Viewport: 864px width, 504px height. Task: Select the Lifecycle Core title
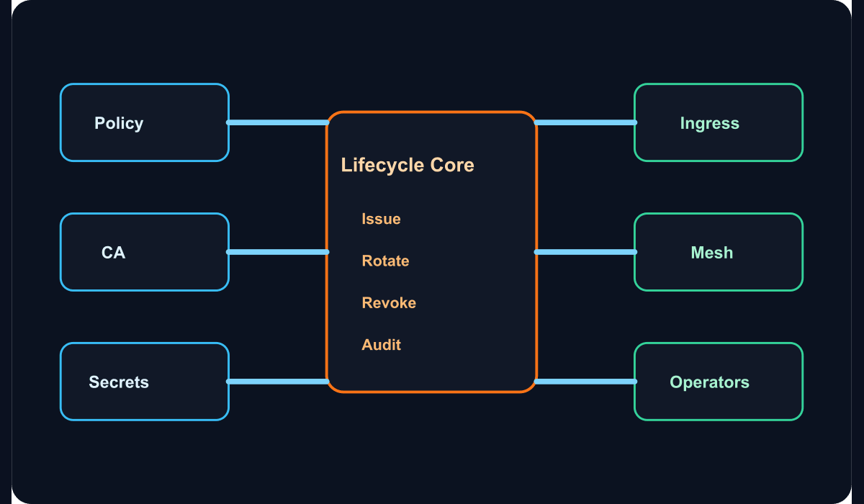tap(408, 165)
